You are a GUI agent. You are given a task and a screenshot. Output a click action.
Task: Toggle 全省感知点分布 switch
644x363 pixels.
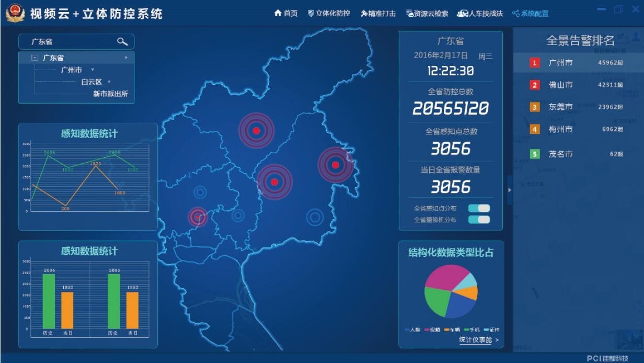[x=479, y=208]
